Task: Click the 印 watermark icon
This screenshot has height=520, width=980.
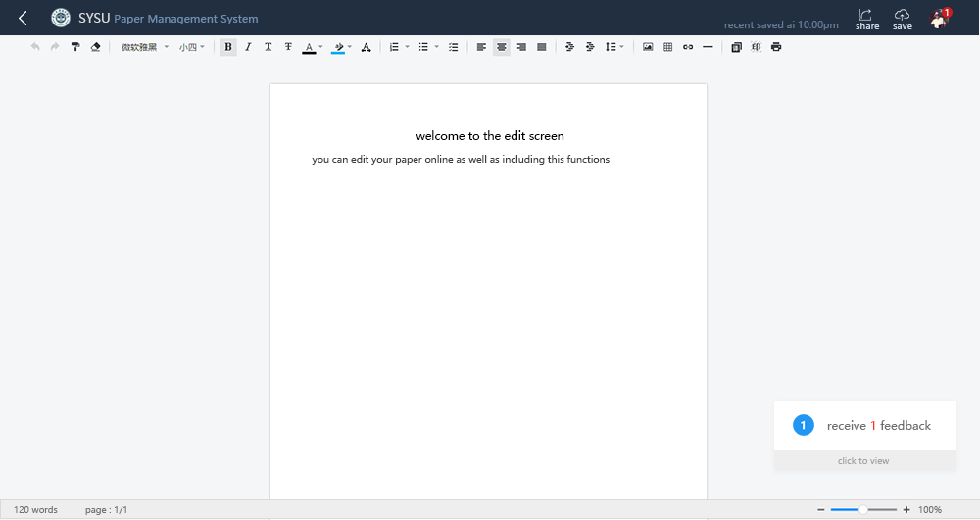Action: click(757, 47)
